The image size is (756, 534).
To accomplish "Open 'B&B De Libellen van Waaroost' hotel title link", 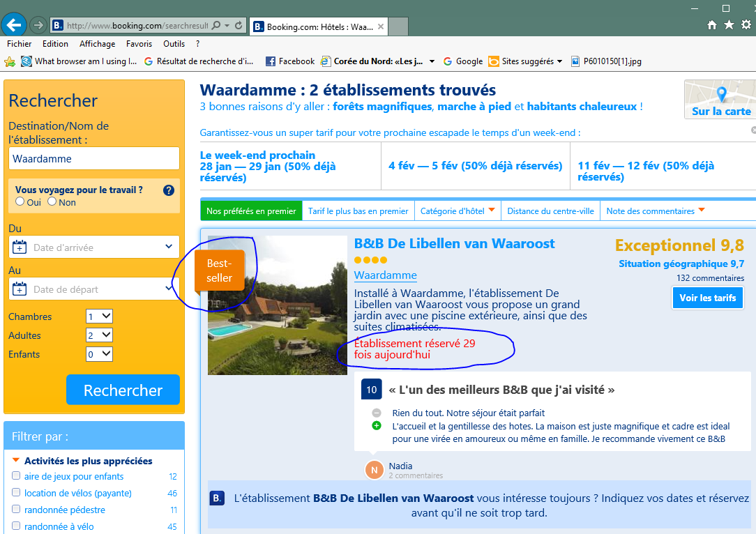I will 454,243.
